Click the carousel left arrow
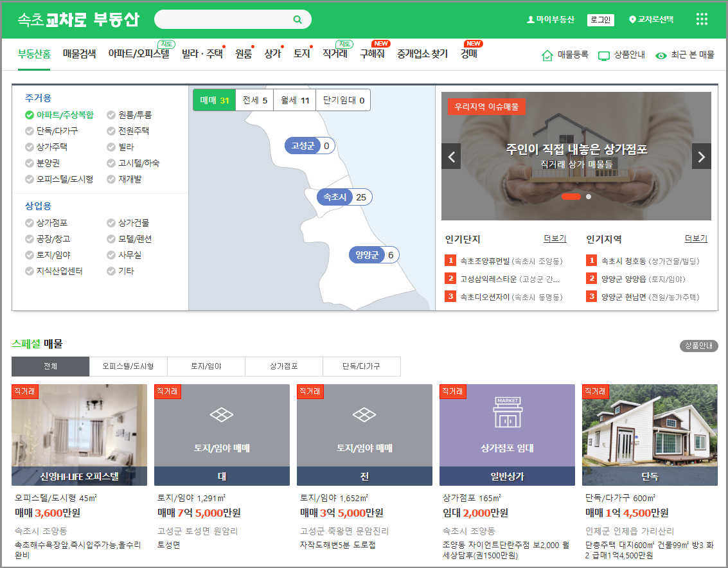The width and height of the screenshot is (728, 568). point(451,156)
